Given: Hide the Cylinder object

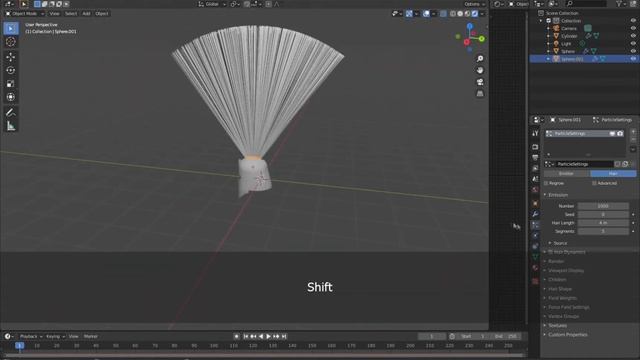Looking at the screenshot, I should pyautogui.click(x=633, y=36).
